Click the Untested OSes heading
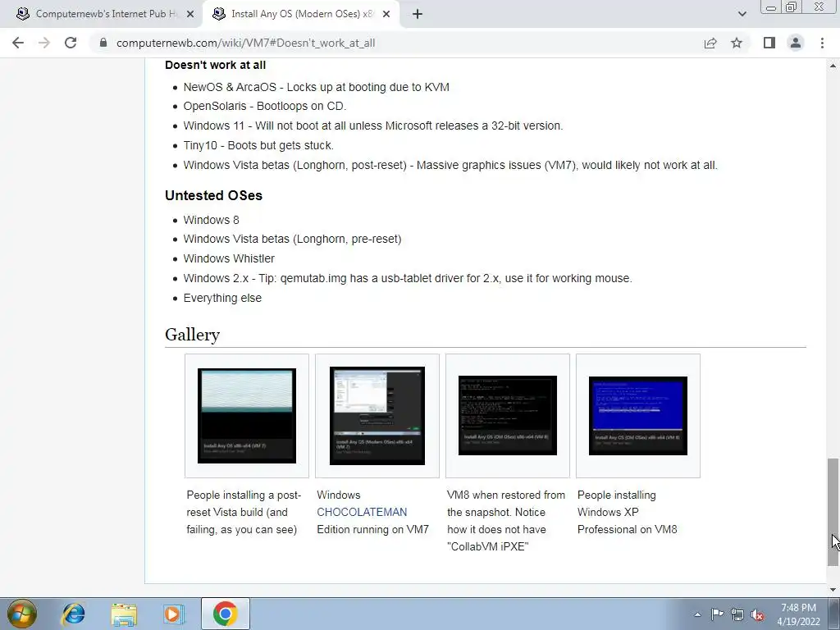This screenshot has width=840, height=630. [x=214, y=195]
